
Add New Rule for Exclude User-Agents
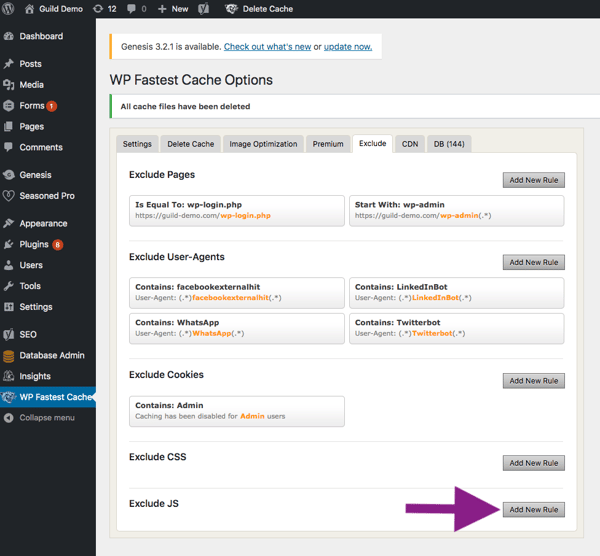pos(533,262)
